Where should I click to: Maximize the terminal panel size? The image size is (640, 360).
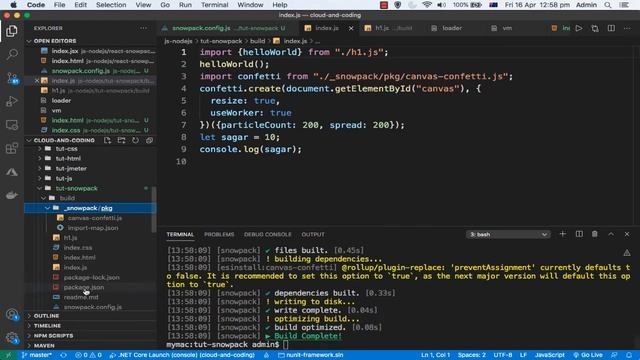[611, 234]
